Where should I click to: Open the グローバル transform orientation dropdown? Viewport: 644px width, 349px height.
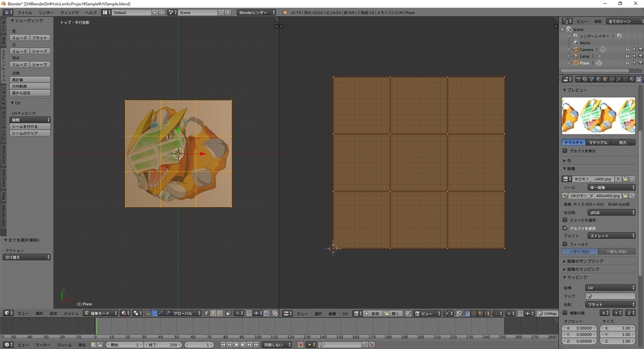click(x=187, y=313)
